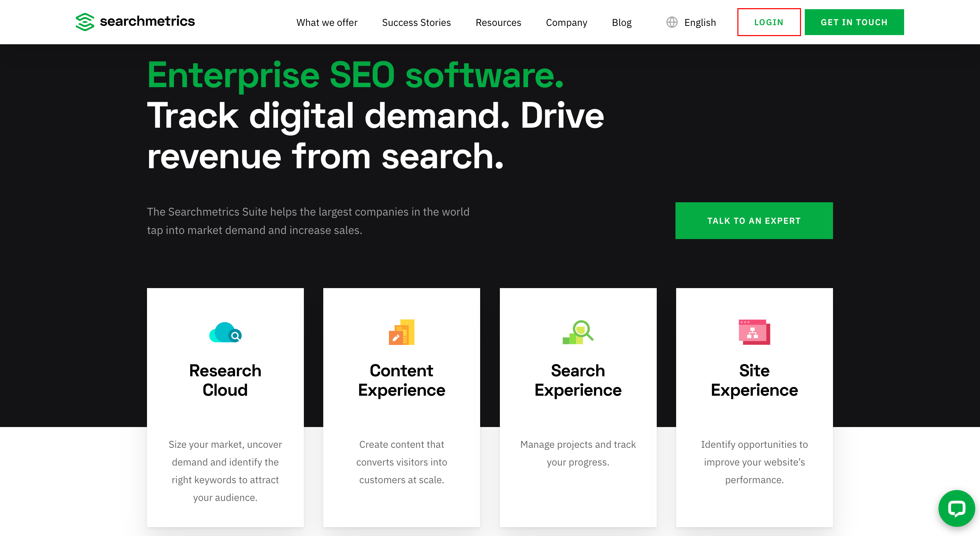This screenshot has width=980, height=536.
Task: Click 'Manage projects and track your progress.' text
Action: tap(578, 453)
